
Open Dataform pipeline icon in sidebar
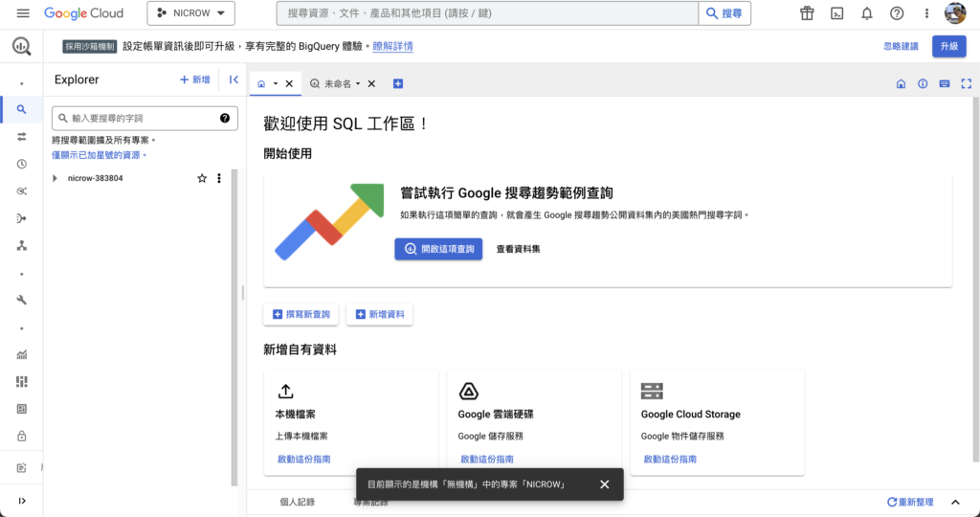(x=22, y=218)
